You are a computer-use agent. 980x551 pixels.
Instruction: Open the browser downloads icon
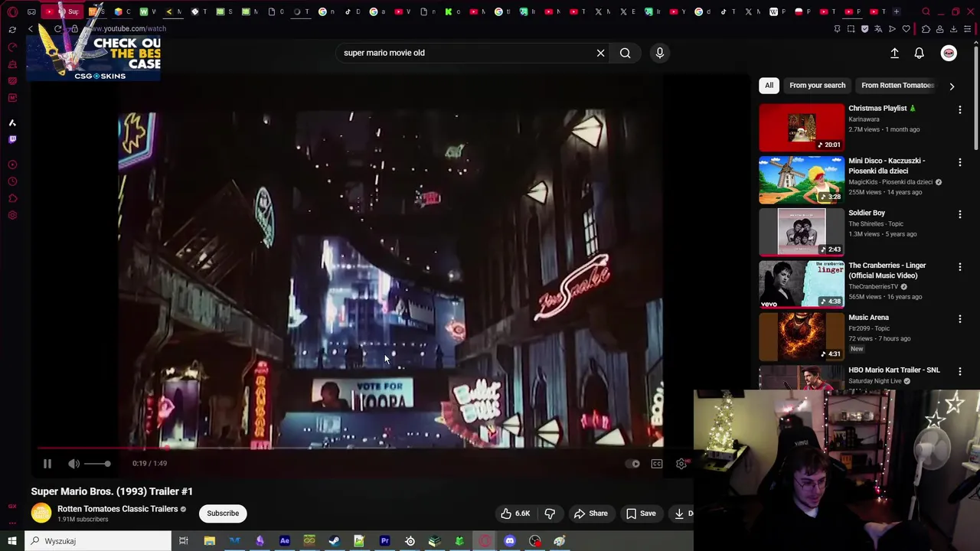click(x=953, y=29)
